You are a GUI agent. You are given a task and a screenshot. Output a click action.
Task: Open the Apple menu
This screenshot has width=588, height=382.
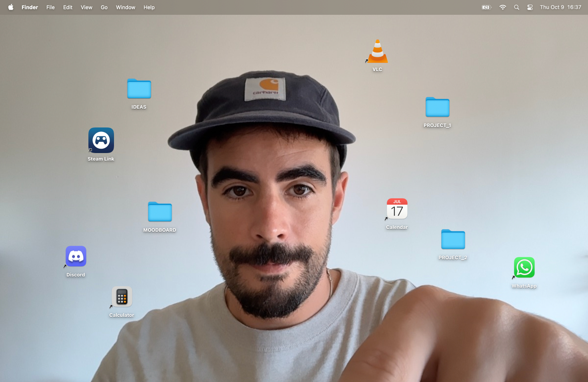tap(11, 7)
